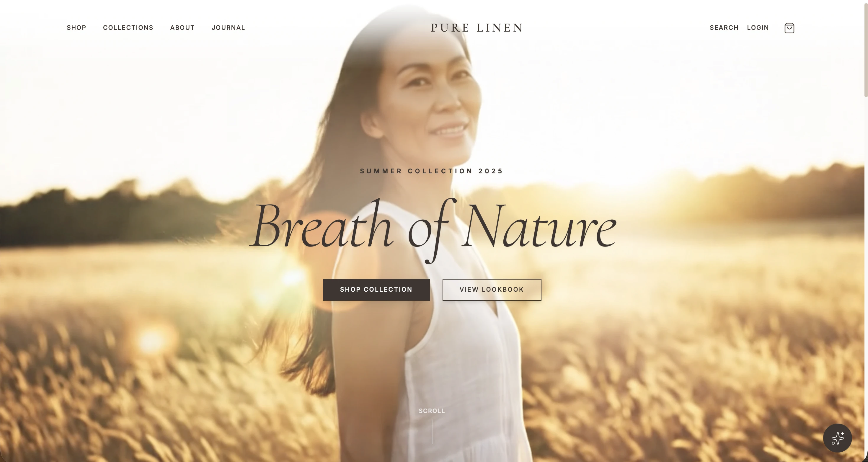This screenshot has width=868, height=462.
Task: Open the sparkle AI assistant button
Action: [x=837, y=438]
